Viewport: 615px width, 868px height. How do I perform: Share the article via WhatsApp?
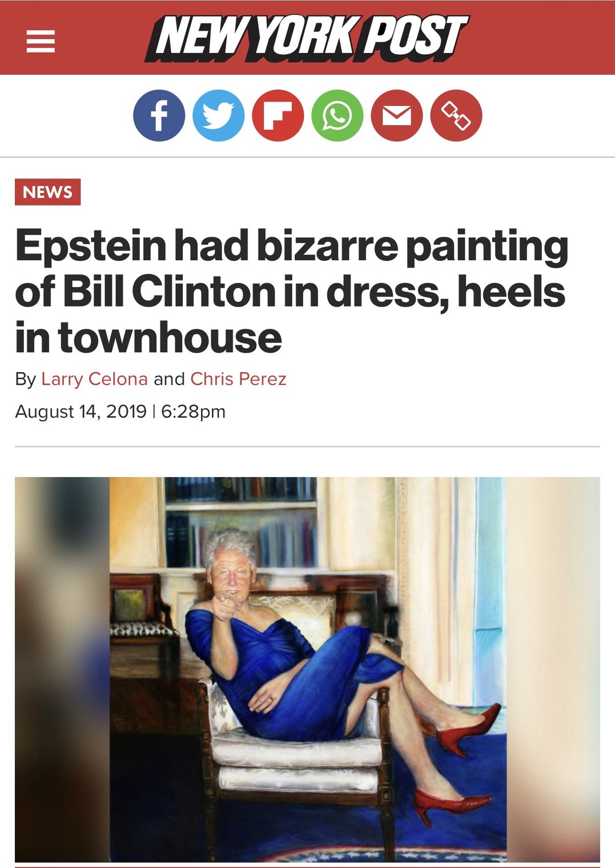[337, 115]
